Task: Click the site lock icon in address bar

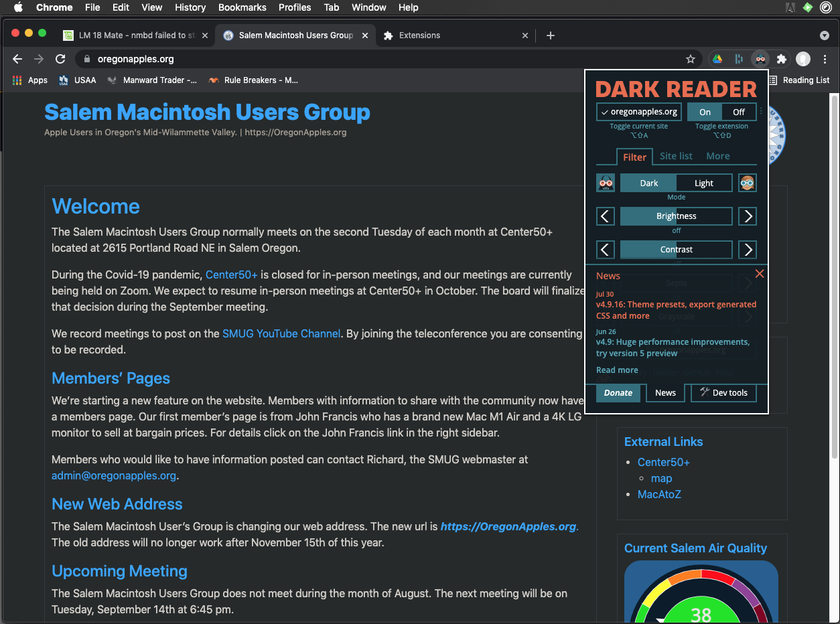Action: pyautogui.click(x=86, y=59)
